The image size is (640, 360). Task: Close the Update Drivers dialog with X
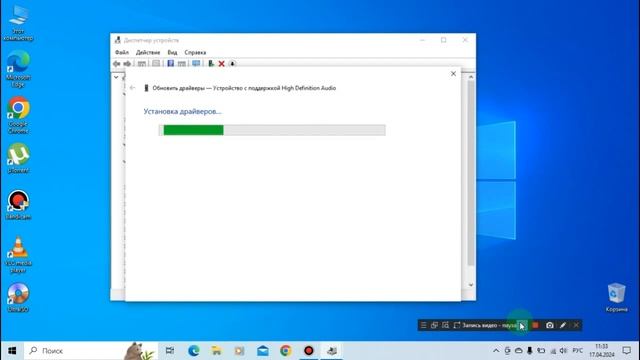[453, 74]
